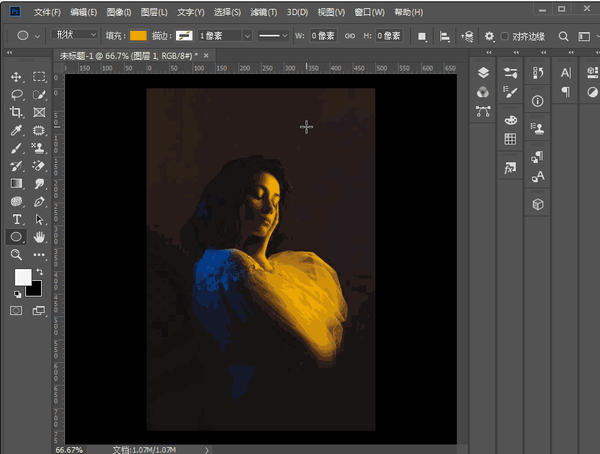Select the Quick Selection tool
This screenshot has width=600, height=454.
point(39,95)
